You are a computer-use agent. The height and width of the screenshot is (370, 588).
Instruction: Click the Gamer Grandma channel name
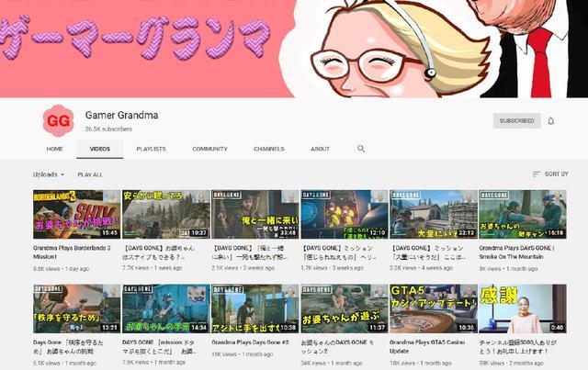[121, 115]
